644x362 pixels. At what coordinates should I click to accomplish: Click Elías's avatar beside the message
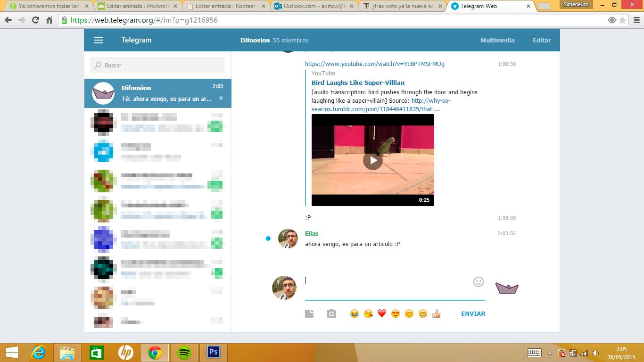click(x=288, y=239)
